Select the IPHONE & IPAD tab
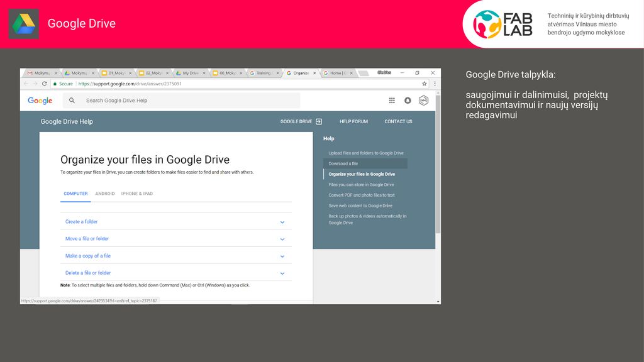The width and height of the screenshot is (644, 362). [x=136, y=194]
